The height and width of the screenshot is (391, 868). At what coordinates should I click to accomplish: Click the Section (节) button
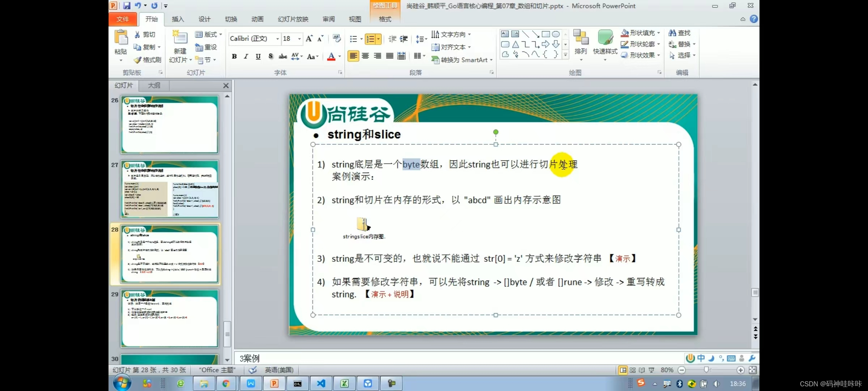[205, 60]
